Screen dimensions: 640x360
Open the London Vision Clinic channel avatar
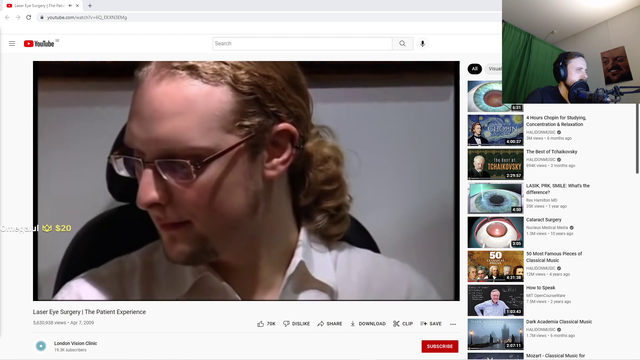click(x=41, y=346)
